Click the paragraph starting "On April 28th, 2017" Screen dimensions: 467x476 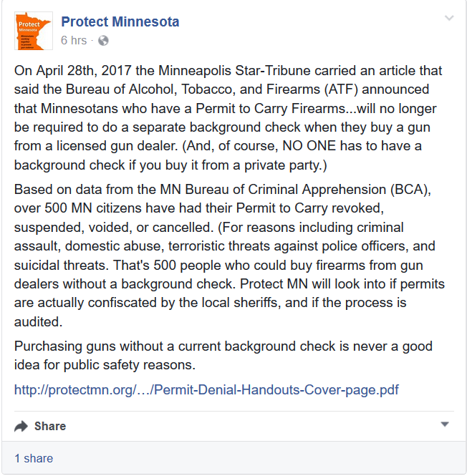(x=229, y=117)
